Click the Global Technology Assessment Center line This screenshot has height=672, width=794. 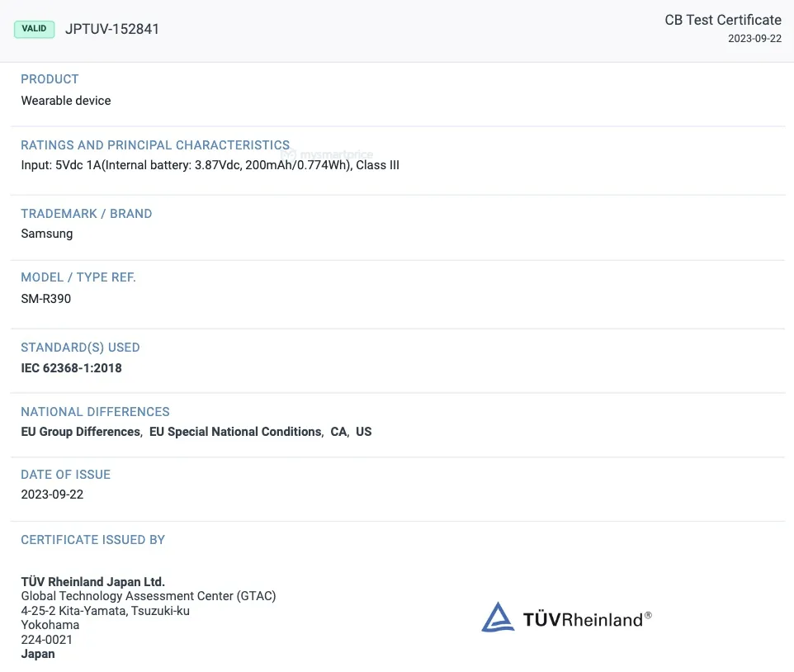click(x=149, y=596)
